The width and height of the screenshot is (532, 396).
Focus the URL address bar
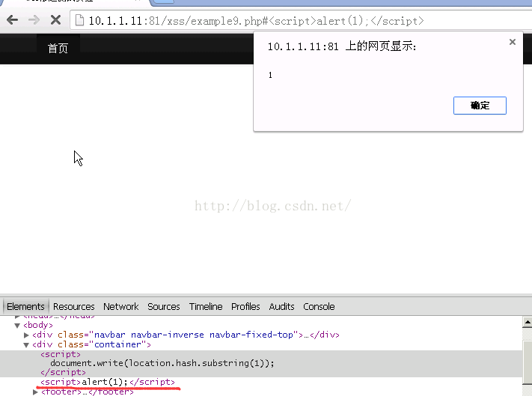301,21
